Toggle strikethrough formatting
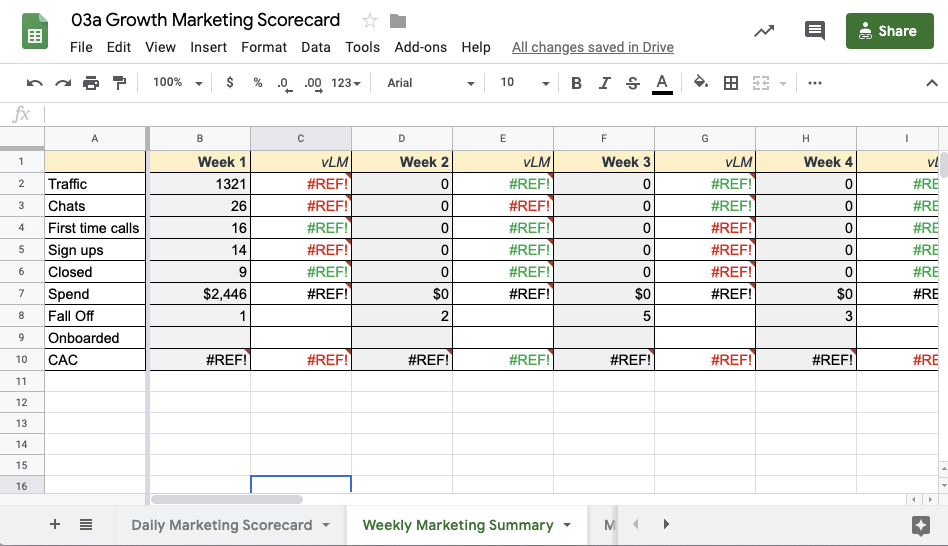948x546 pixels. 633,83
